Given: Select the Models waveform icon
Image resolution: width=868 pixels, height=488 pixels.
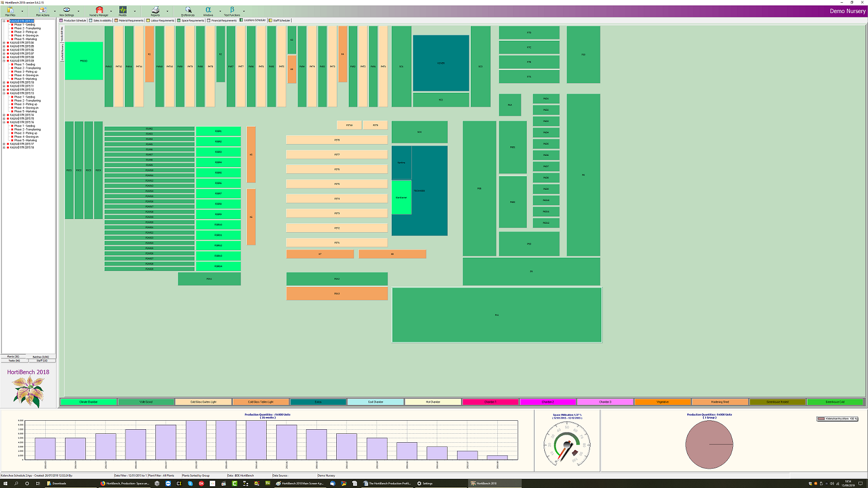Looking at the screenshot, I should 123,10.
